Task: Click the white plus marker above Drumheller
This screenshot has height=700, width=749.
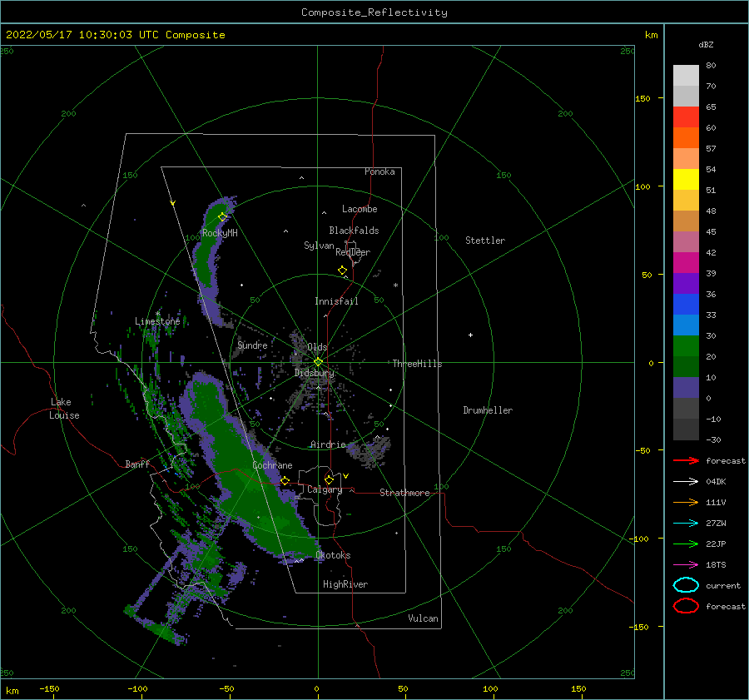Action: (x=470, y=335)
